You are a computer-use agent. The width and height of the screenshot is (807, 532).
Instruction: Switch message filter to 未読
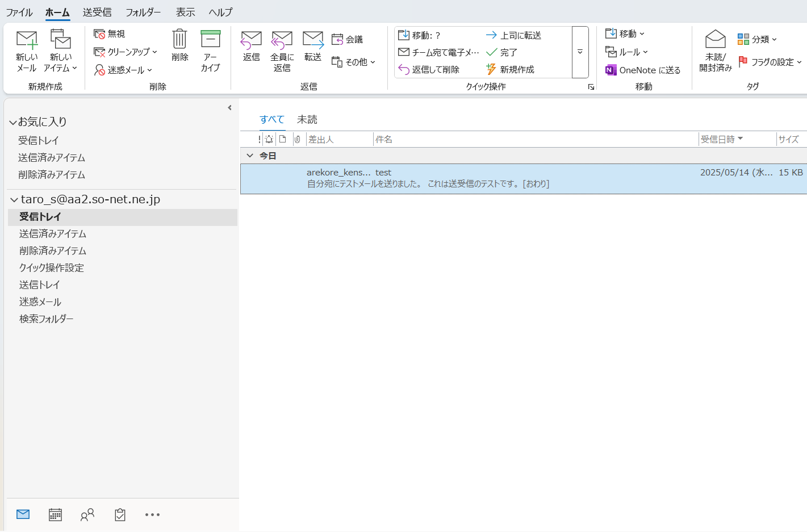pos(307,119)
